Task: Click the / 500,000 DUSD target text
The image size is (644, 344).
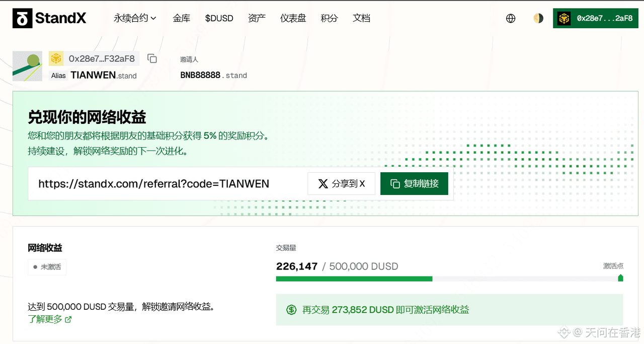Action: coord(360,266)
